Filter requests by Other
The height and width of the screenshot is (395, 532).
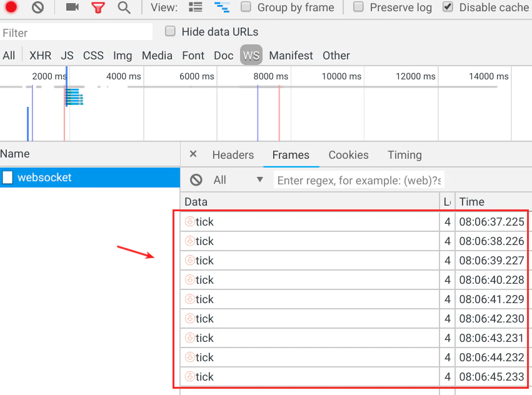pyautogui.click(x=336, y=56)
